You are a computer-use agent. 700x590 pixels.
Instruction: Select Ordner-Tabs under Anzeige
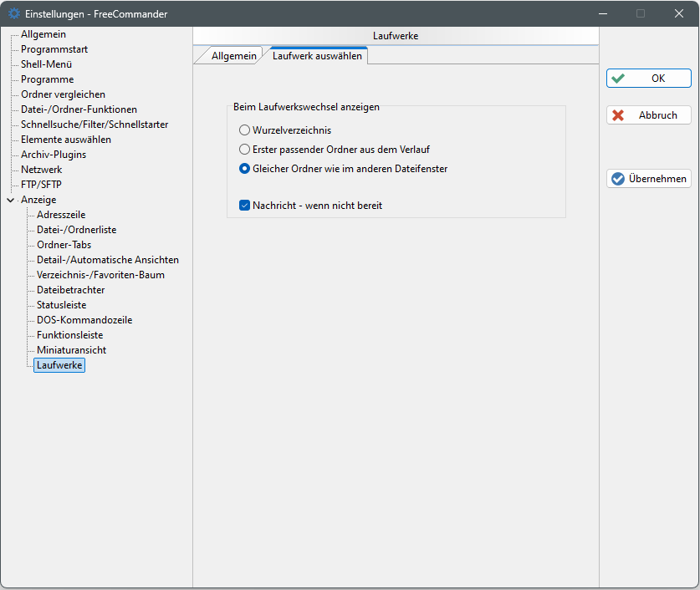pos(64,245)
